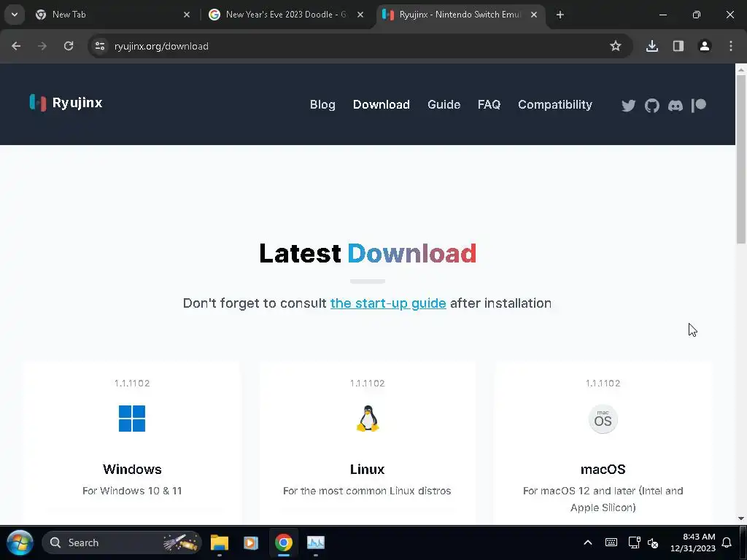Screen dimensions: 747x560
Task: Open the monitor graph app in taskbar
Action: (x=315, y=542)
